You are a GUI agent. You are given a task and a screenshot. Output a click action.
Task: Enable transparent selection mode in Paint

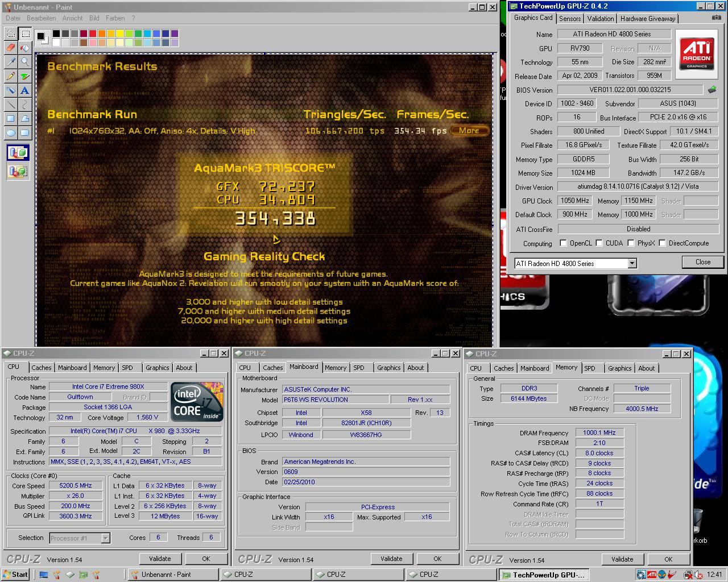point(18,171)
